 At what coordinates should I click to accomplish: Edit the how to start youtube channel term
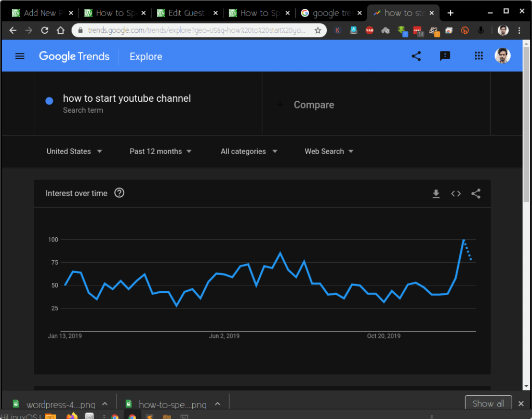pos(127,98)
